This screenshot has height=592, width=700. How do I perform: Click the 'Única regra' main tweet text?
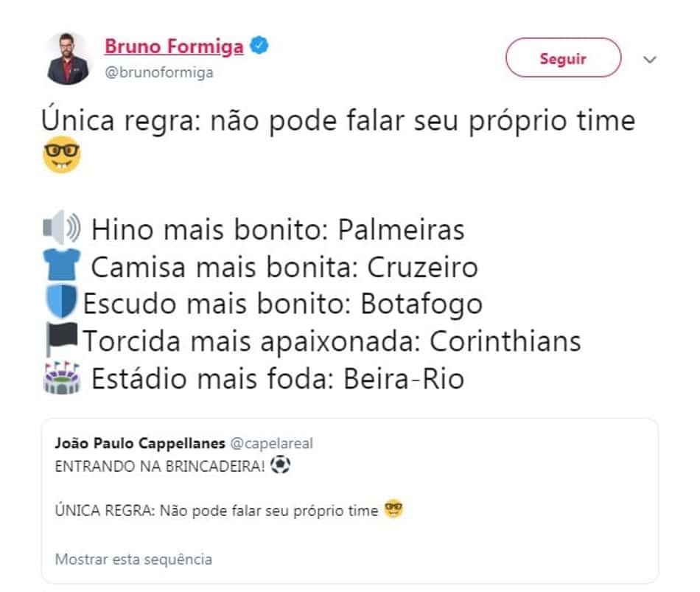point(338,121)
